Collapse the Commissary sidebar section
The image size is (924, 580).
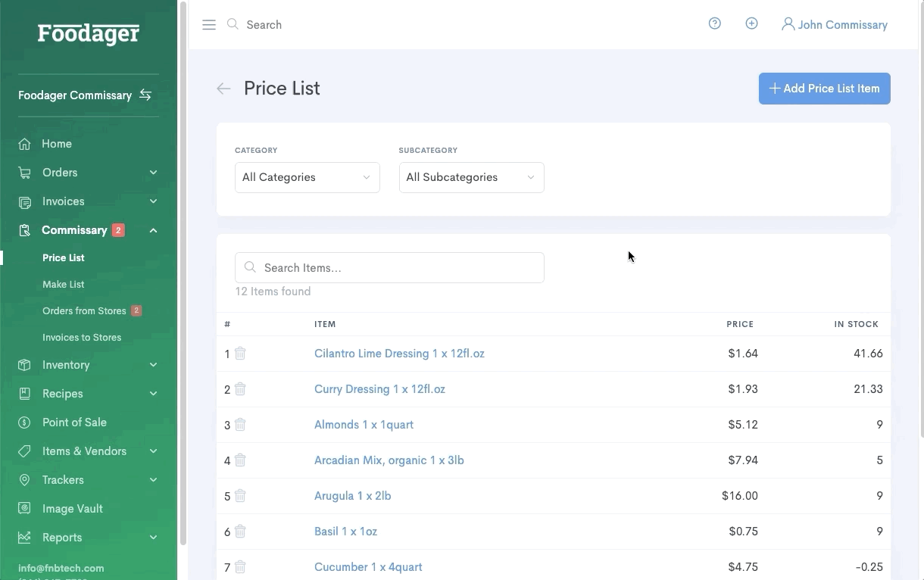click(153, 230)
